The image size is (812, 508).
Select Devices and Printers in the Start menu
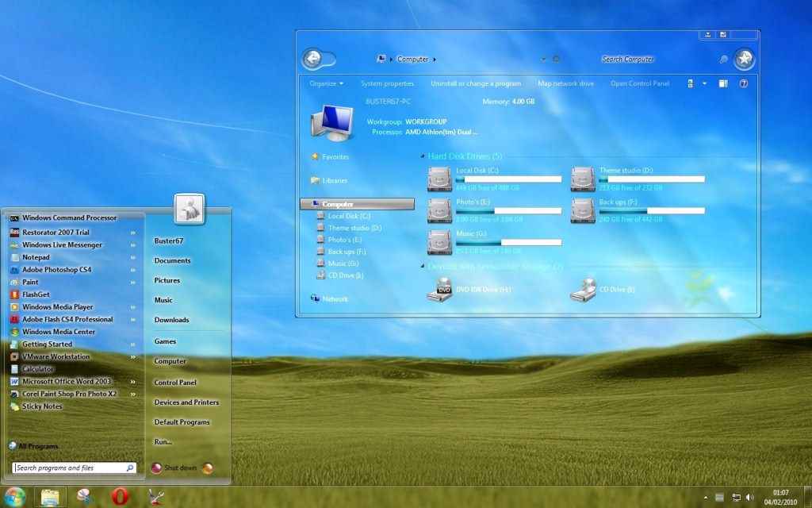click(186, 402)
